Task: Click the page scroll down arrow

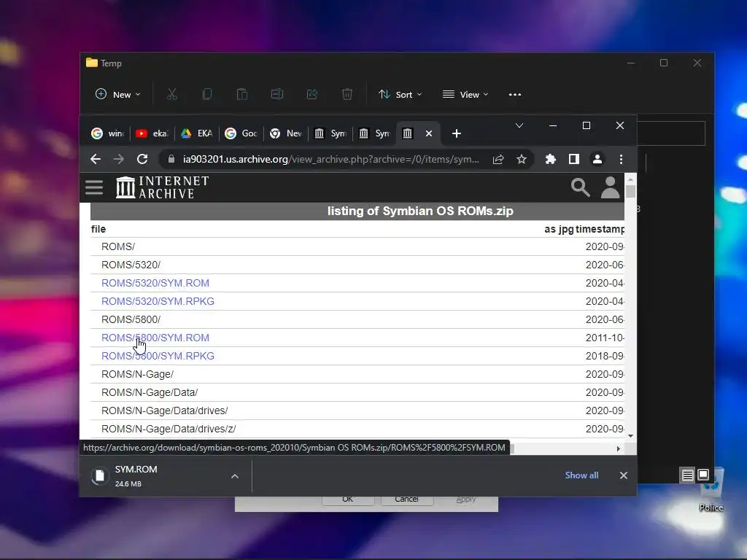Action: click(631, 436)
